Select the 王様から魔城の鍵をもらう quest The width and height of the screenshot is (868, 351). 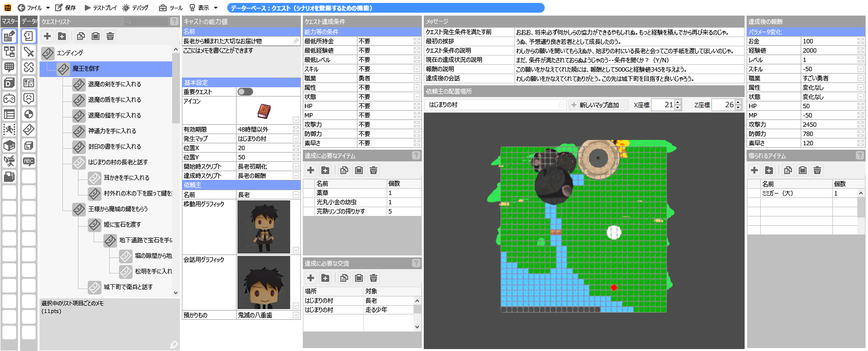point(118,209)
